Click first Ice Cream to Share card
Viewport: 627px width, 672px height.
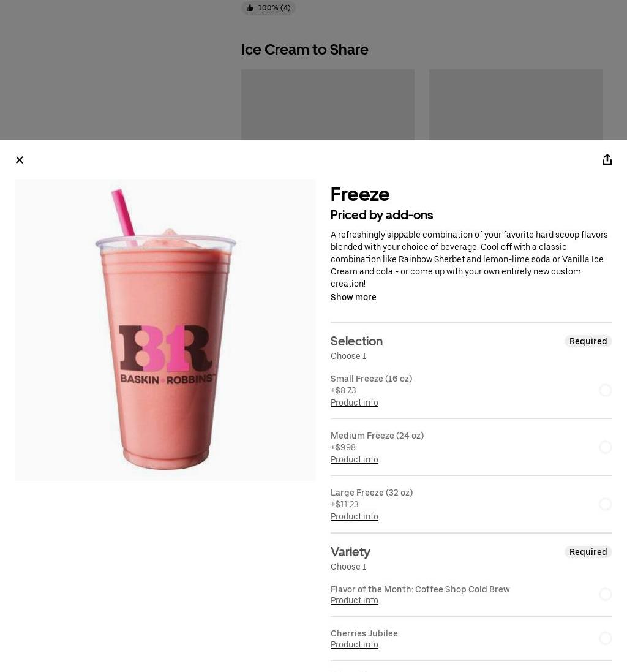(328, 105)
